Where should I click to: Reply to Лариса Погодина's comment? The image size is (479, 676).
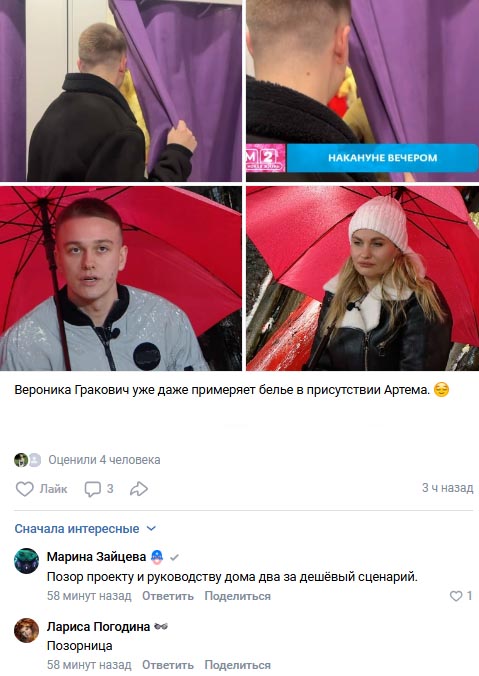pos(168,665)
